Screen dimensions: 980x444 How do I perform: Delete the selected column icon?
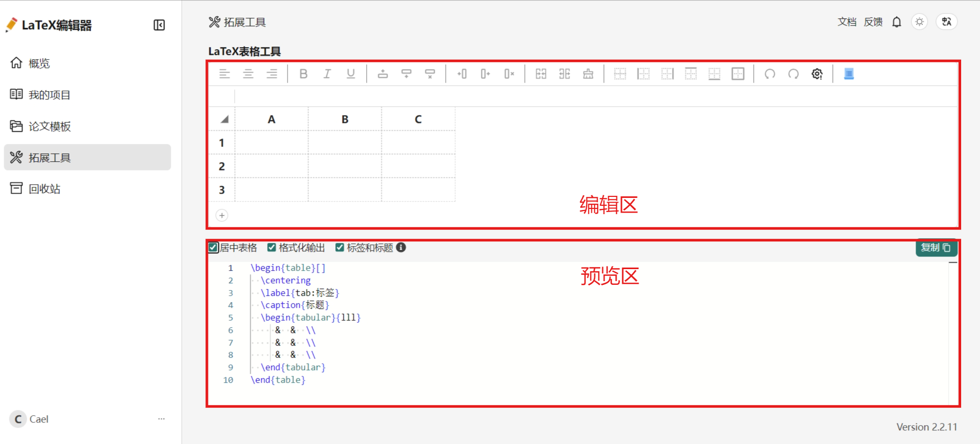pos(509,74)
